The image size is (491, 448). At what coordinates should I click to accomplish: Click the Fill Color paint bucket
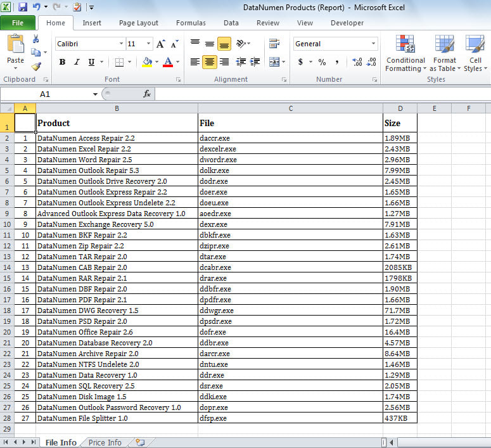147,62
